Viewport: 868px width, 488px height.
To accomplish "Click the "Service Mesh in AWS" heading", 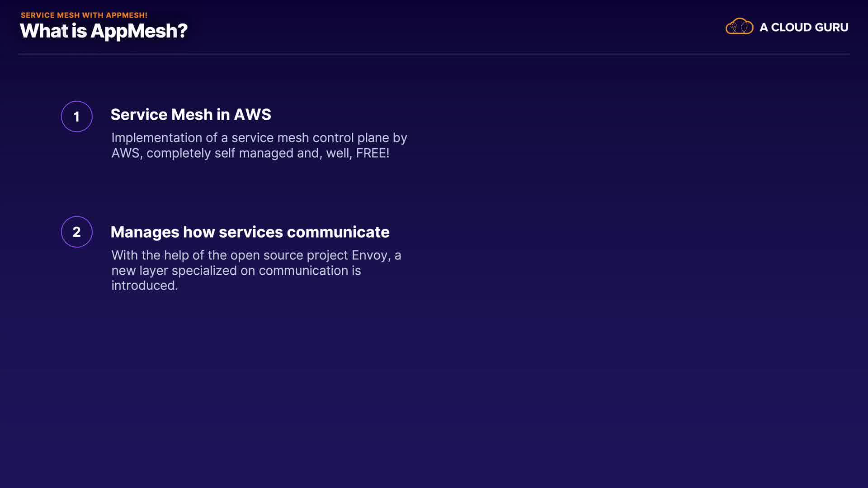I will (x=191, y=115).
